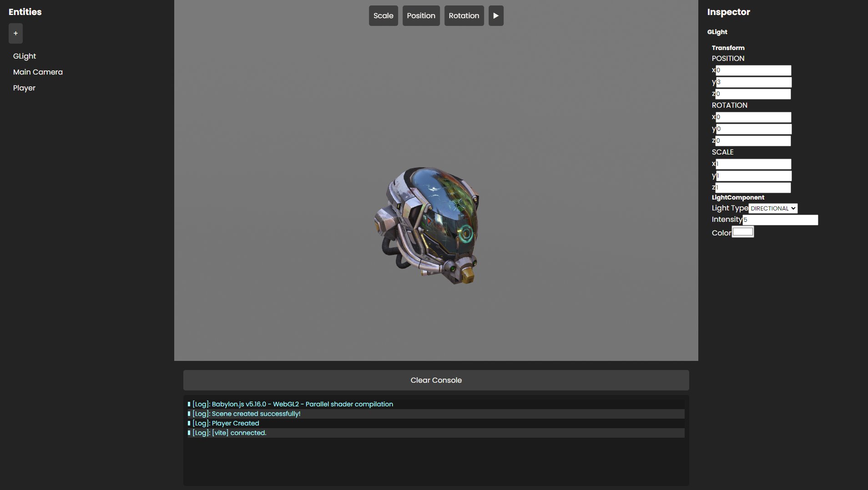Viewport: 868px width, 490px height.
Task: Open the light Color swatch picker
Action: (743, 232)
